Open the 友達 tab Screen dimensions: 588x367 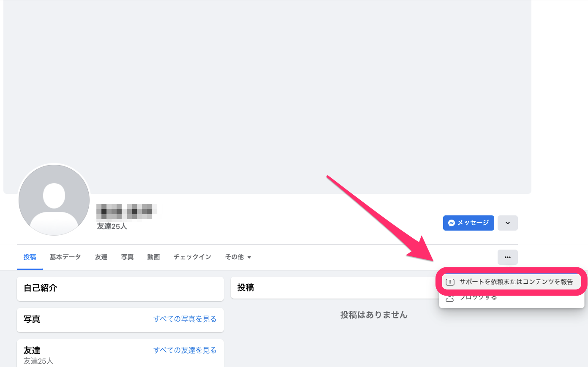[101, 257]
